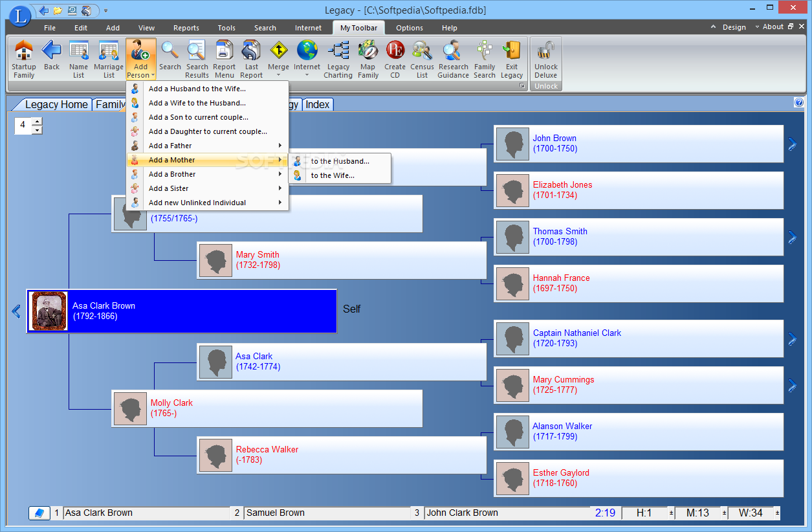Select Mary Smith in the pedigree

tap(342, 260)
